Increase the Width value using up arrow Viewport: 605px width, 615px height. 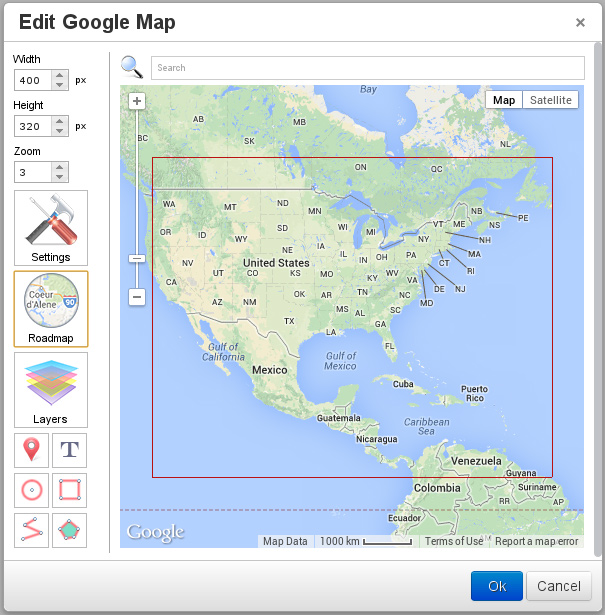[x=60, y=75]
